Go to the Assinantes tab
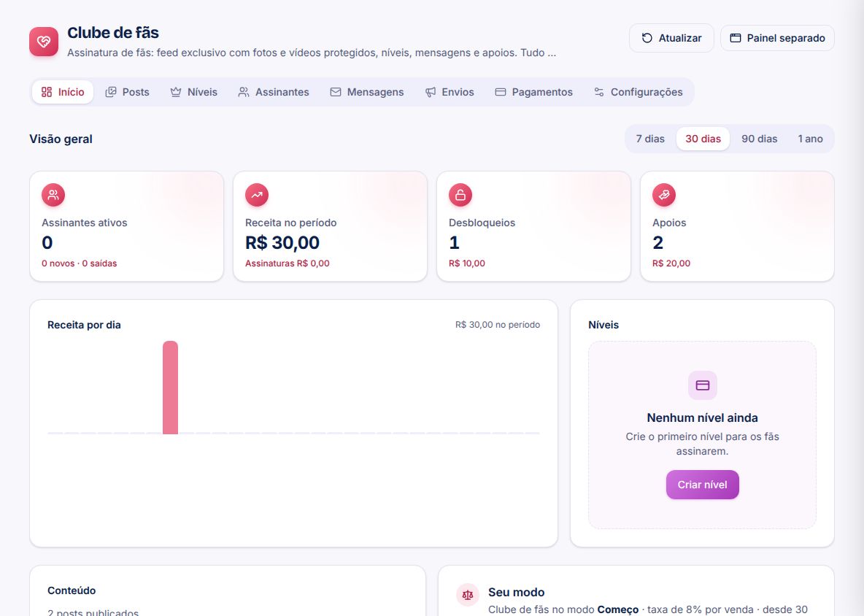Image resolution: width=864 pixels, height=616 pixels. point(274,92)
